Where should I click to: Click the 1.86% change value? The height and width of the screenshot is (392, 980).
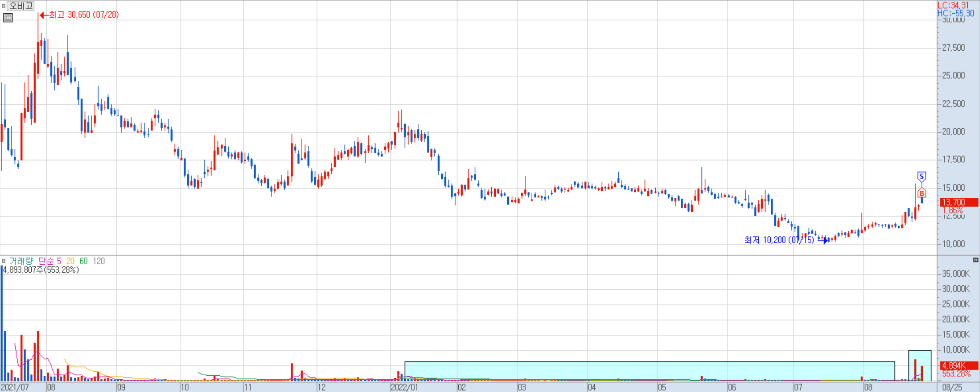tap(953, 211)
